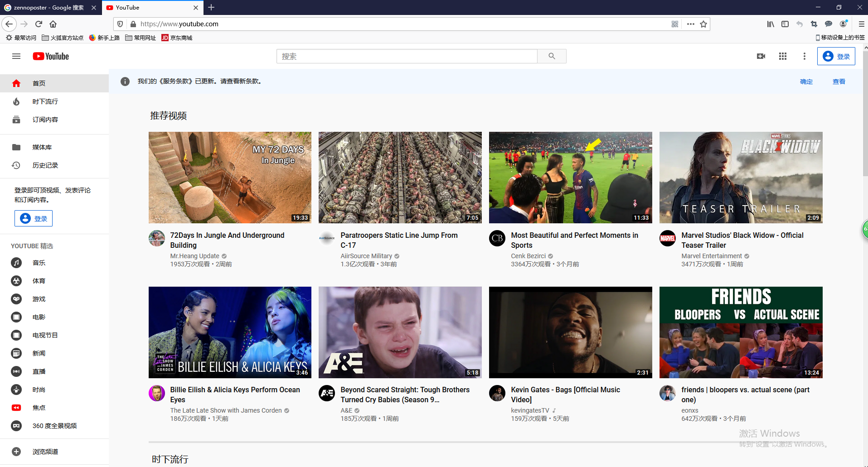The height and width of the screenshot is (467, 868).
Task: Select 体育 under YouTube 精选
Action: click(54, 281)
